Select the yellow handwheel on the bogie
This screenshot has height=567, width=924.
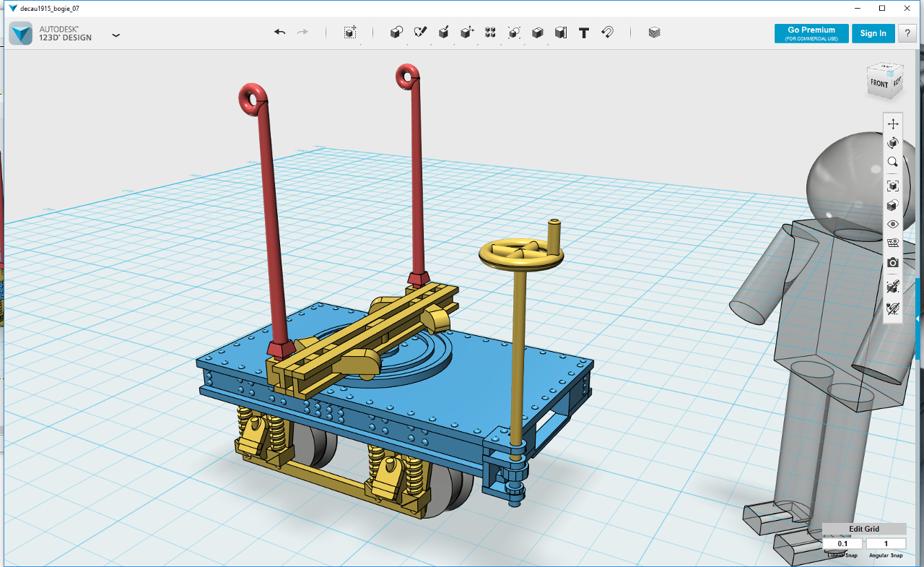(x=520, y=253)
